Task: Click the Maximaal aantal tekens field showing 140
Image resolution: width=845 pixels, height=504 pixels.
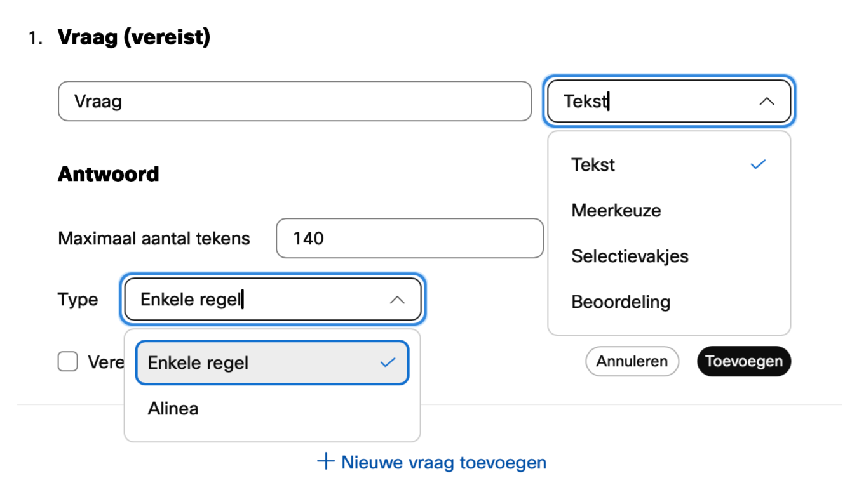Action: click(x=410, y=237)
